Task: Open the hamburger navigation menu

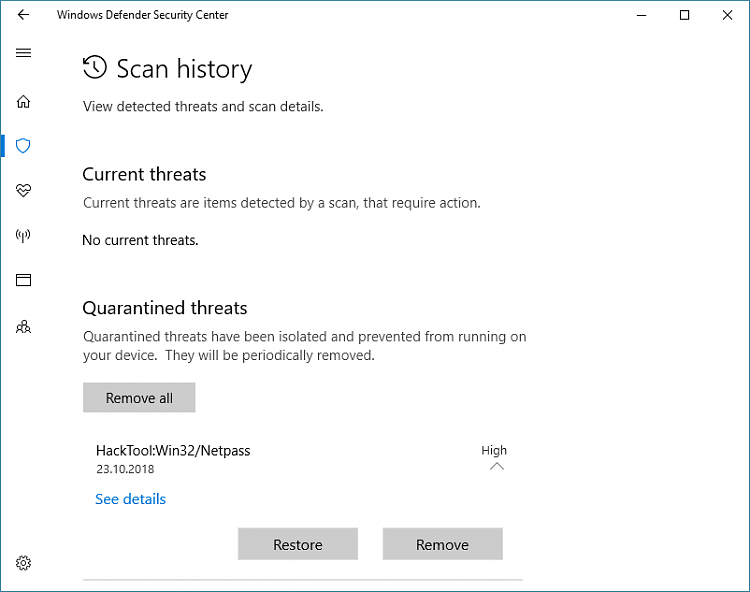Action: tap(23, 53)
